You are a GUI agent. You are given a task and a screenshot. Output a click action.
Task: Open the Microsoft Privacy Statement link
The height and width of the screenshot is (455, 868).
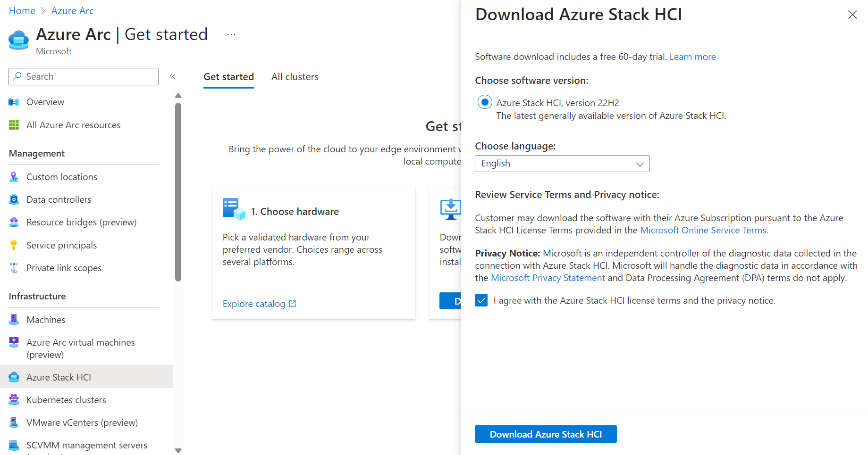[x=548, y=278]
